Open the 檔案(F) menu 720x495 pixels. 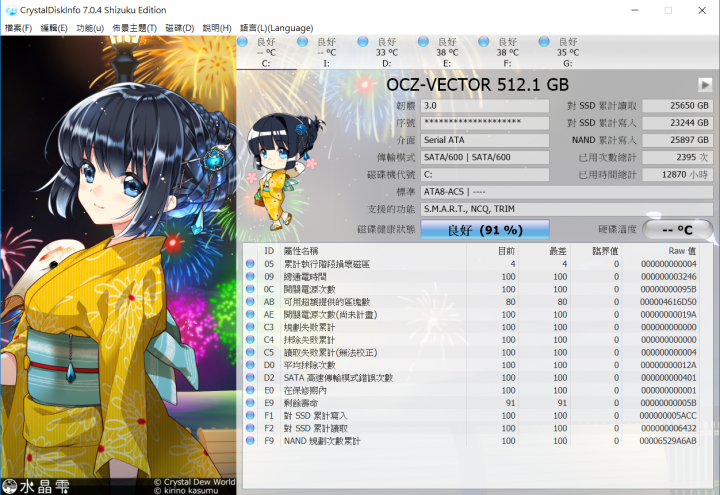point(18,28)
